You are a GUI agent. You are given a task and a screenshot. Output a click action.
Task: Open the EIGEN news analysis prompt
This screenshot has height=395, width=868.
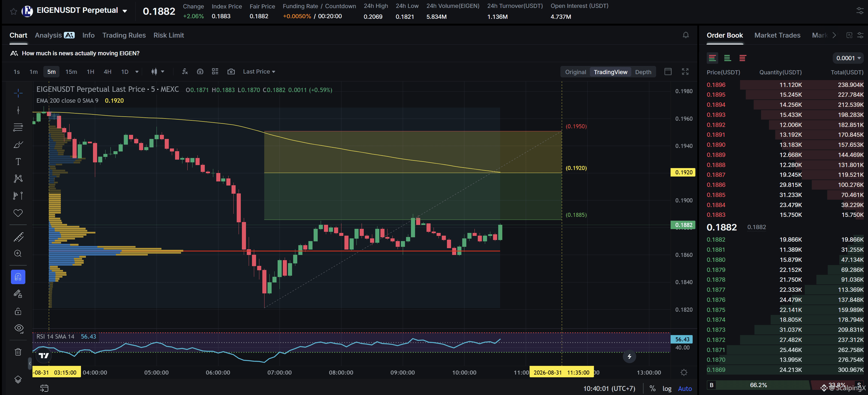point(80,53)
